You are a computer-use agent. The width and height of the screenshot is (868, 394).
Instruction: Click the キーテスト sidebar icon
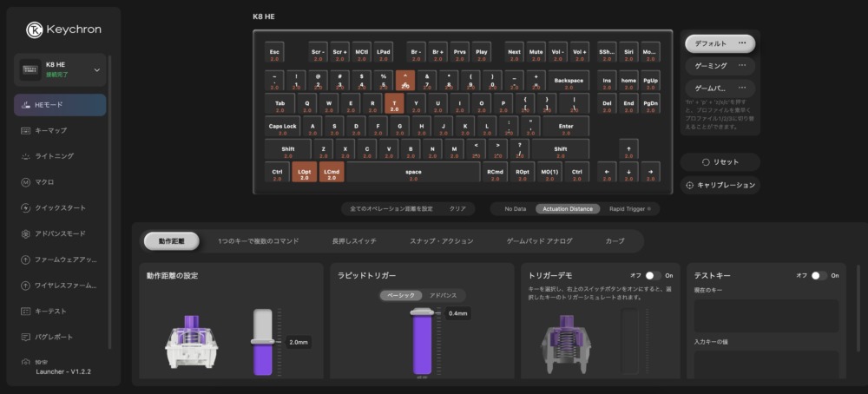26,311
